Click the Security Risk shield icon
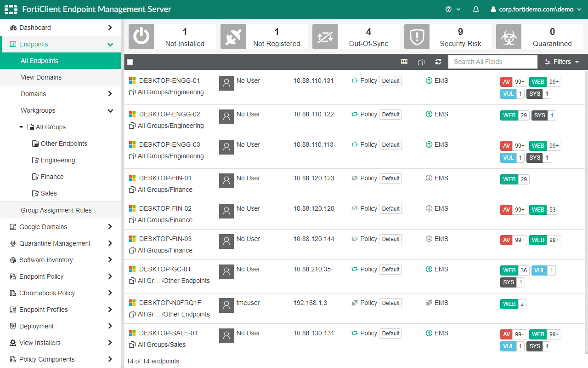This screenshot has width=588, height=368. pos(417,37)
